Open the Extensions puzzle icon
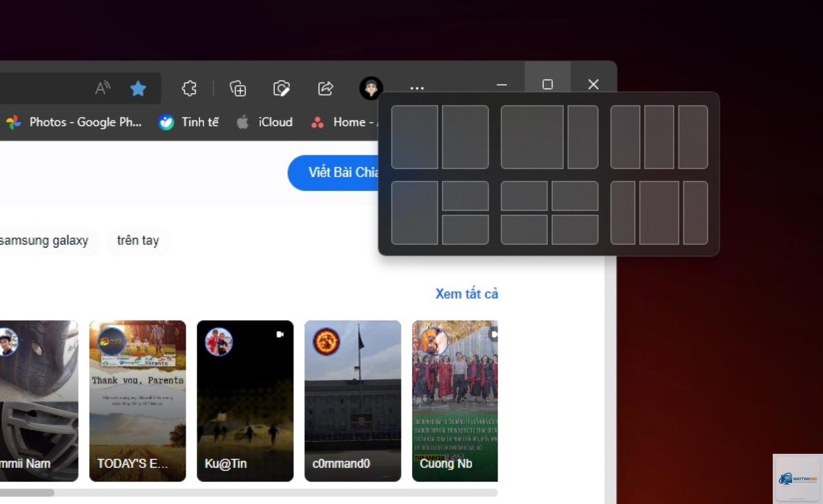 click(189, 88)
